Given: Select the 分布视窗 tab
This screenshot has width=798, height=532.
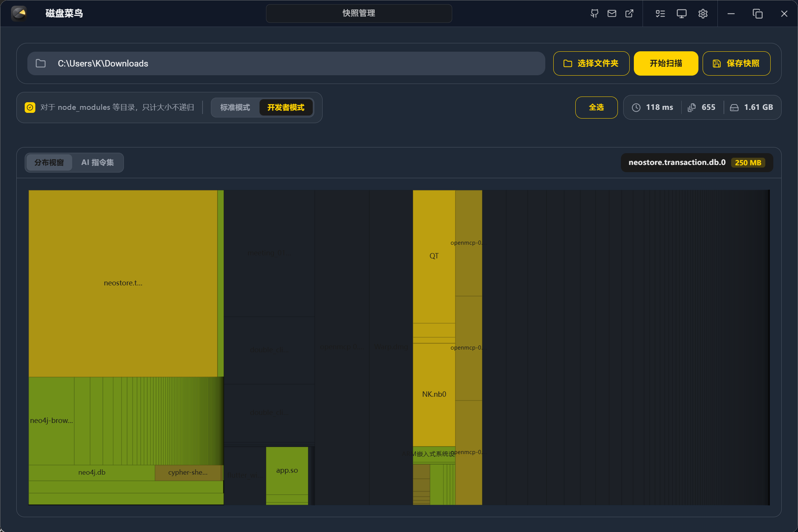Looking at the screenshot, I should [x=49, y=163].
